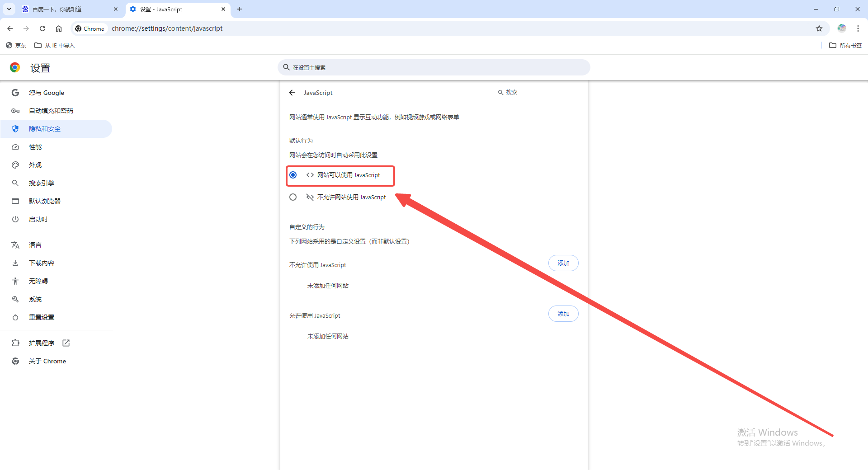Image resolution: width=868 pixels, height=470 pixels.
Task: Open the 从 IE 中导入 bookmark folder
Action: pyautogui.click(x=54, y=45)
